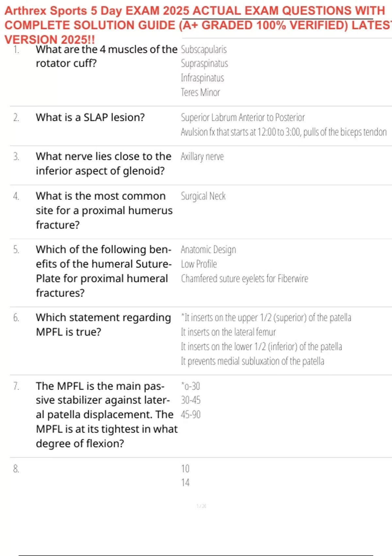Image resolution: width=392 pixels, height=556 pixels.
Task: Click the Chamfered suture eyelets answer
Action: coord(244,279)
